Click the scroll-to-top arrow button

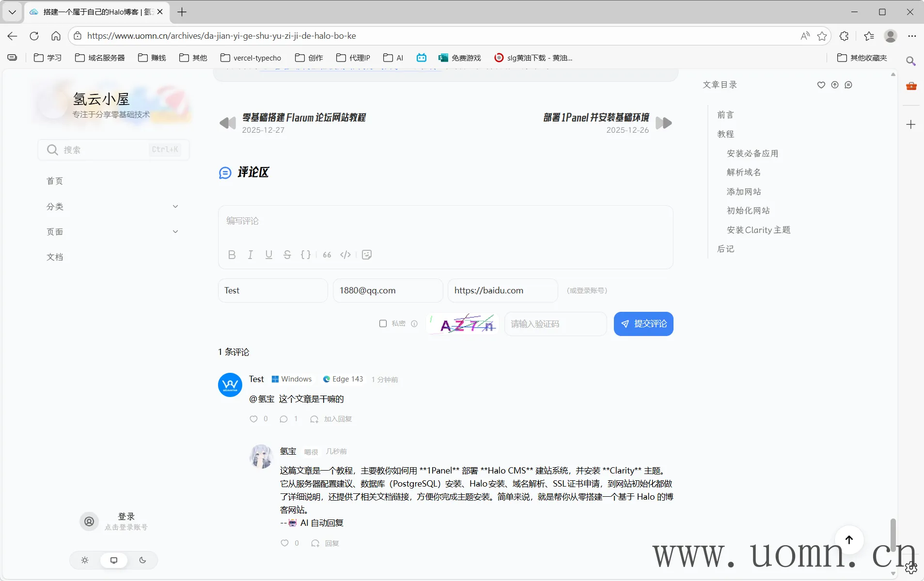[x=848, y=539]
